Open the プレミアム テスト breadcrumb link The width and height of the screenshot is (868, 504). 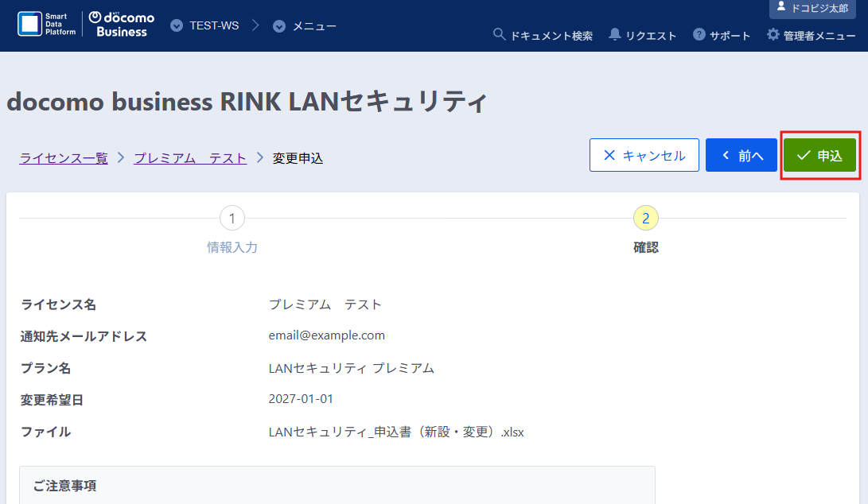point(190,158)
